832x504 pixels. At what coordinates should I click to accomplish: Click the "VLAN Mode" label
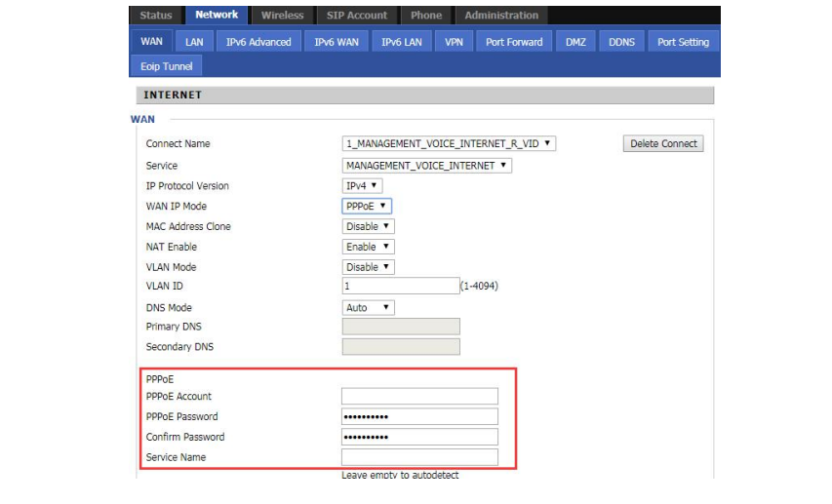pos(171,267)
